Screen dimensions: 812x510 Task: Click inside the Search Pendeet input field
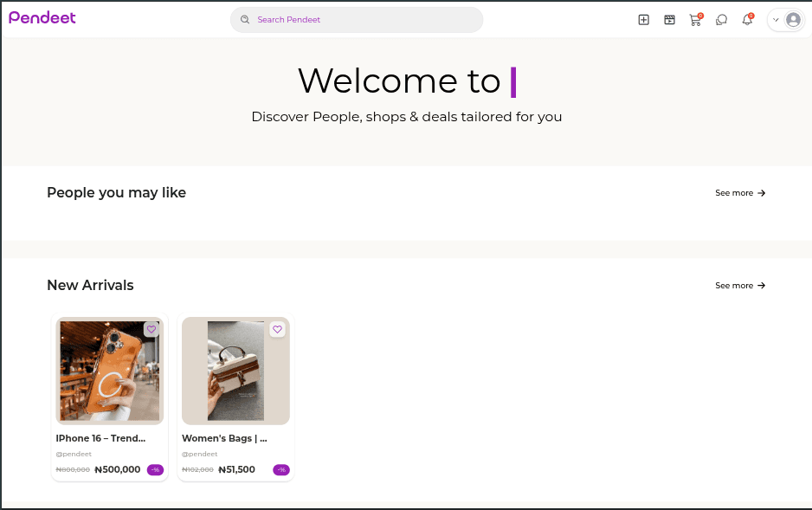[x=357, y=19]
